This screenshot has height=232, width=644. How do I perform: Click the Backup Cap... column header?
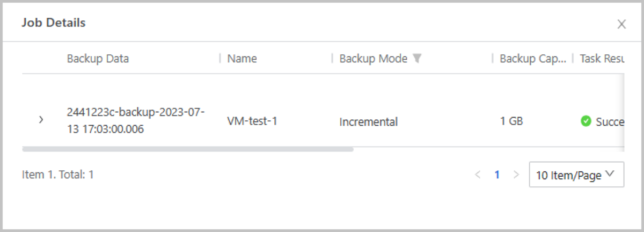pyautogui.click(x=533, y=59)
